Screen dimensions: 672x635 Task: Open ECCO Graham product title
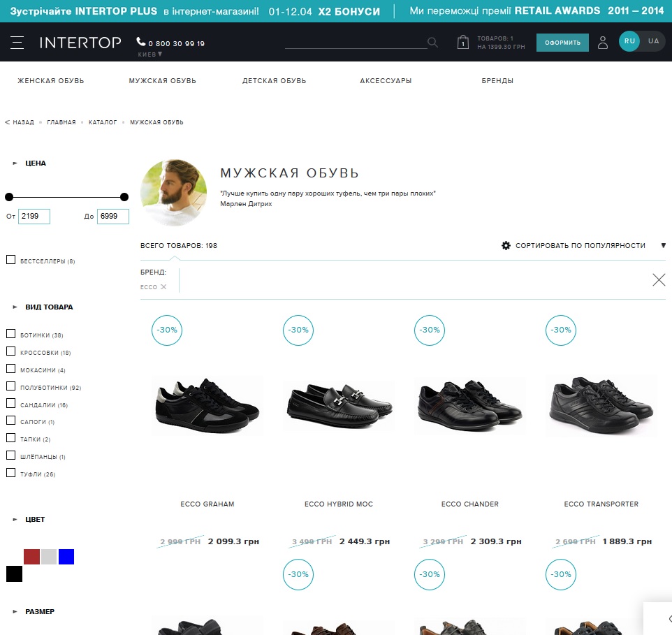click(207, 504)
